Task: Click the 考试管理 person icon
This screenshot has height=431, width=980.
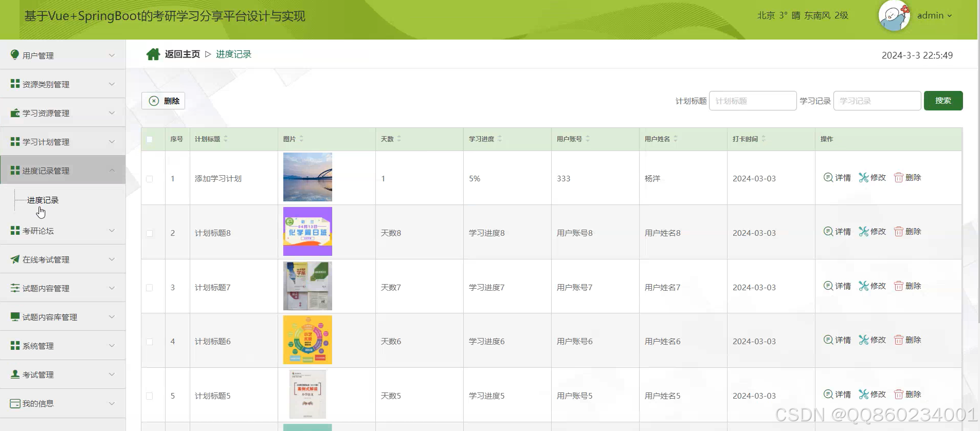Action: [15, 374]
